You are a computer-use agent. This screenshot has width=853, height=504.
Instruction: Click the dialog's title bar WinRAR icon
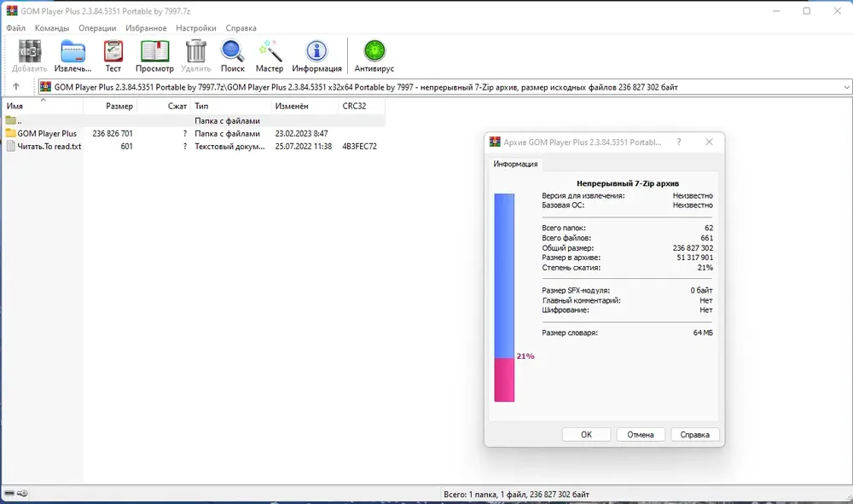pyautogui.click(x=495, y=142)
